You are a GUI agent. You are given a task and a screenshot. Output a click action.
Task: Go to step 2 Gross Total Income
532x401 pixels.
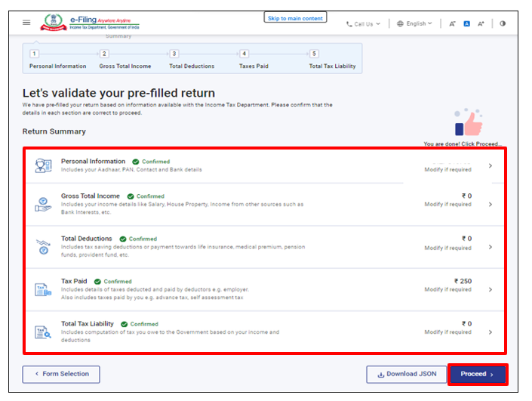(x=105, y=54)
